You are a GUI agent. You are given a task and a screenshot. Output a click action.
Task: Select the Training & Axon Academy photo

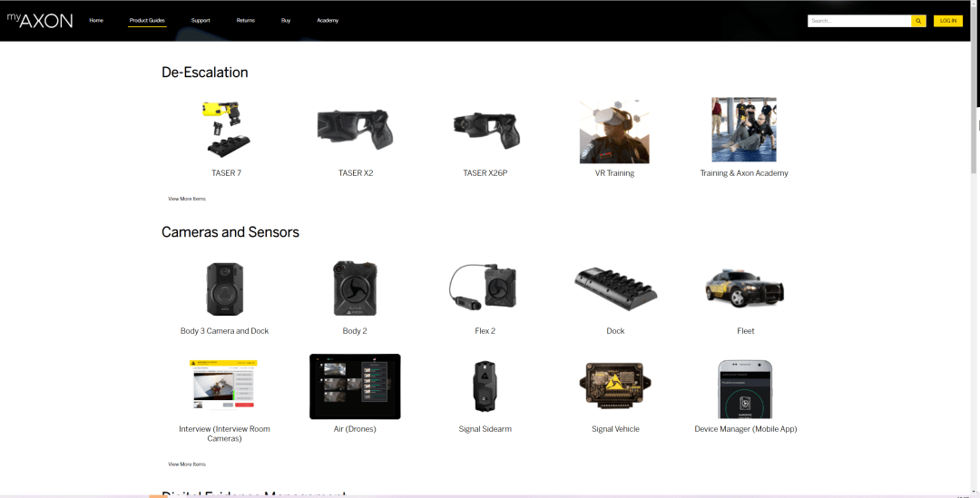744,130
